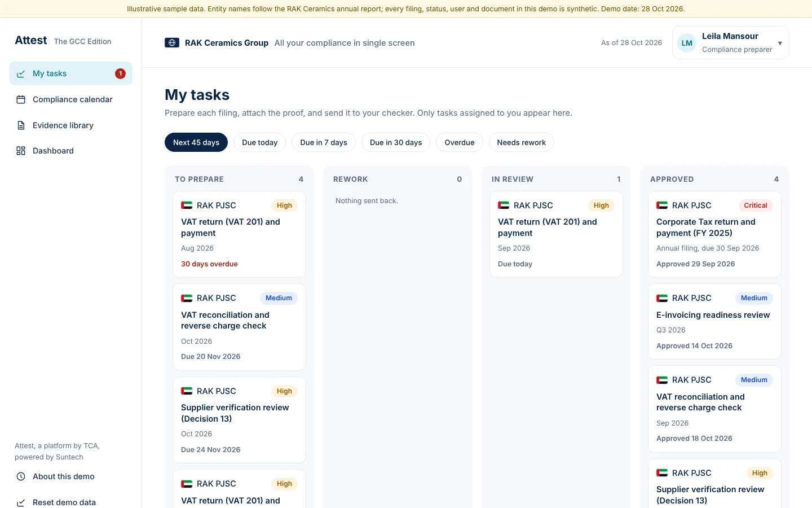Click the 'Approved 14 Oct 2026' text
Screen dimensions: 812x508
(x=694, y=346)
